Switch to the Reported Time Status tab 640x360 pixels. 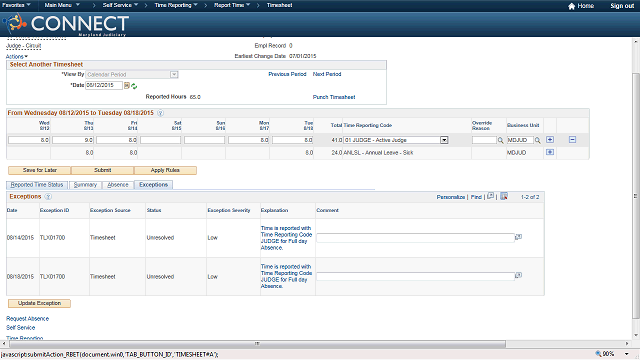[x=37, y=185]
